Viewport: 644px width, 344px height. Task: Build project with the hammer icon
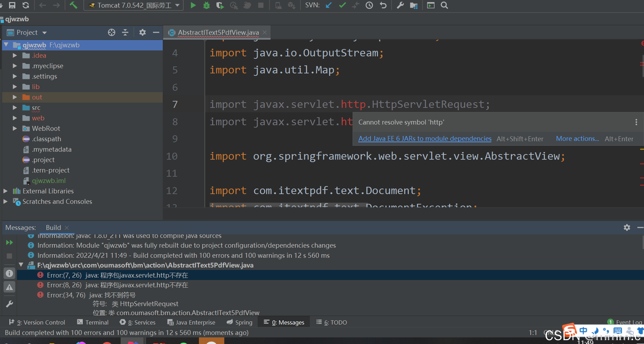[x=73, y=5]
